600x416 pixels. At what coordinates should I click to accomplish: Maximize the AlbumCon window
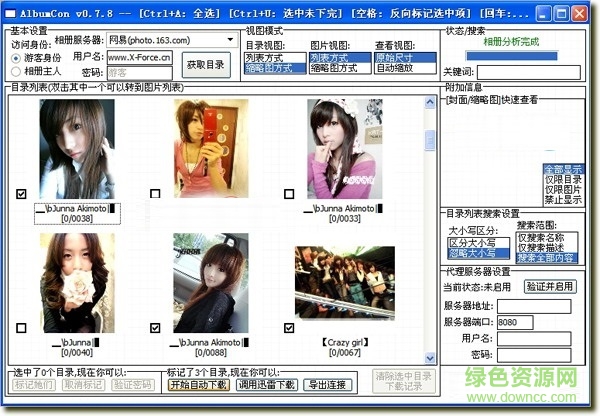(561, 14)
